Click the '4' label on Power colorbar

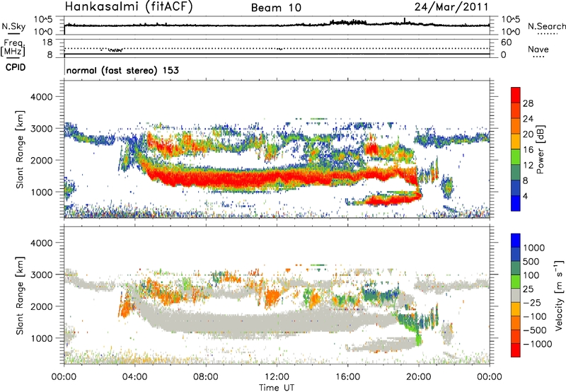[x=525, y=196]
